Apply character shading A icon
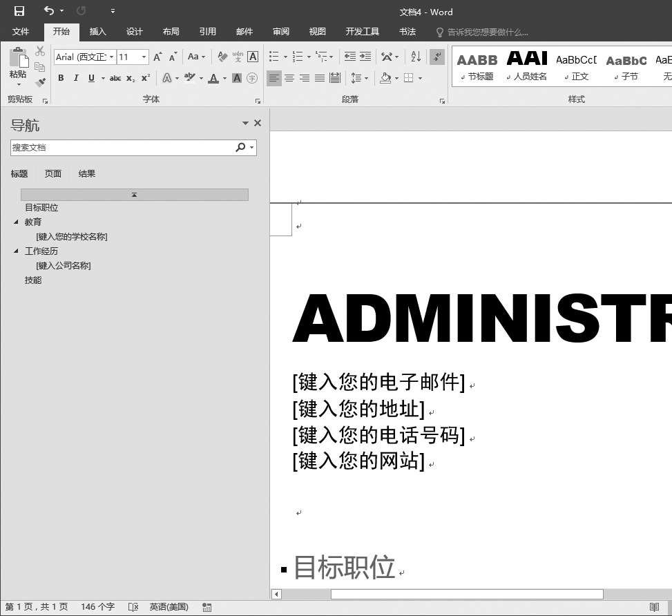672x616 pixels. [237, 78]
